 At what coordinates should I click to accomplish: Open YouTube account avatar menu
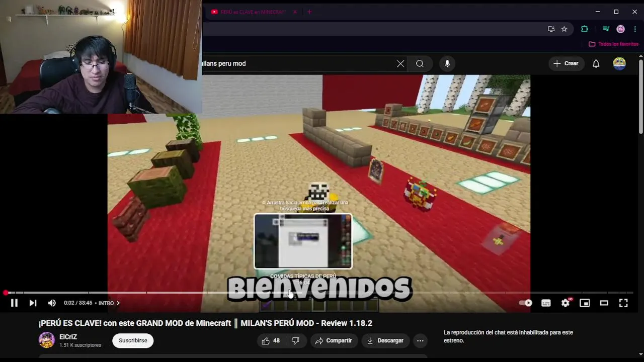coord(619,63)
